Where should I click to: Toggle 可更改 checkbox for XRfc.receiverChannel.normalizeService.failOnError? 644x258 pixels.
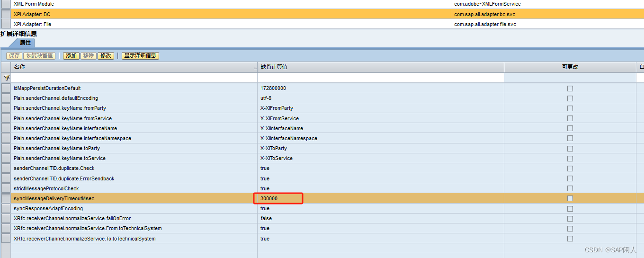pos(570,219)
